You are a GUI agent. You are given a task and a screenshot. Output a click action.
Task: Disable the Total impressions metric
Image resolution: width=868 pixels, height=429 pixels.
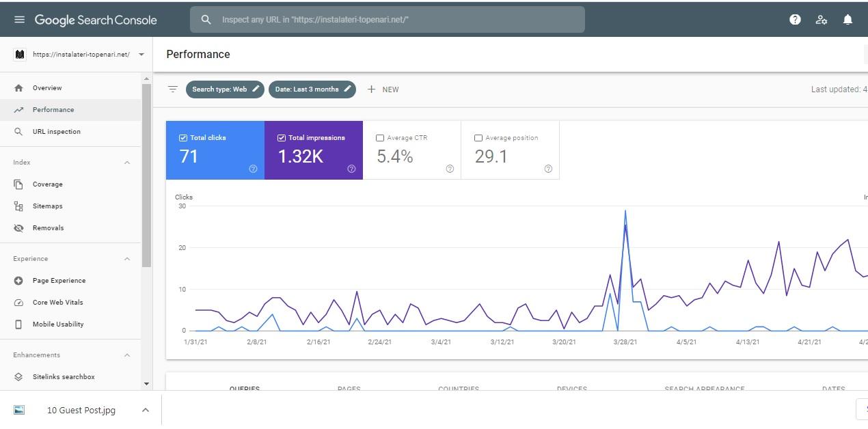(281, 137)
